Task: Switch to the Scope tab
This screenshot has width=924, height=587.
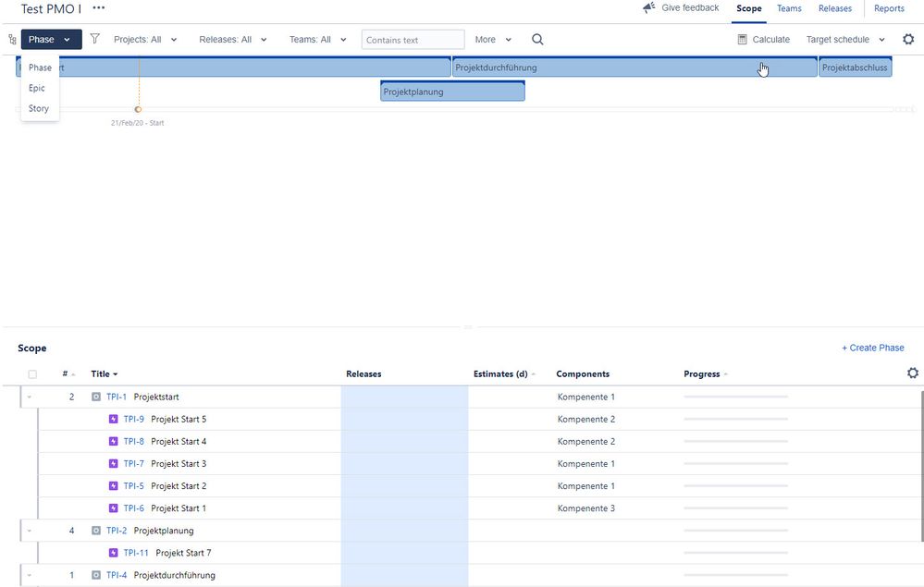Action: coord(749,8)
